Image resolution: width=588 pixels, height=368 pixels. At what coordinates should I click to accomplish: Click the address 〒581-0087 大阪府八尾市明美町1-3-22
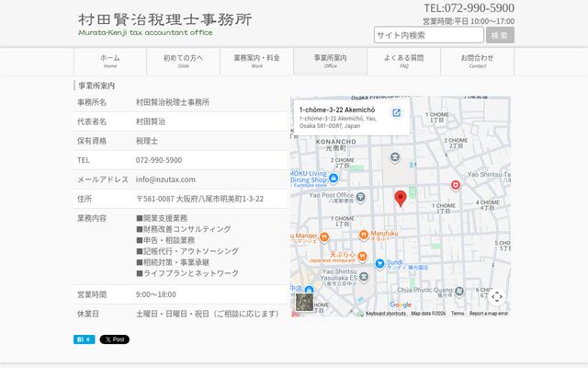(x=199, y=199)
